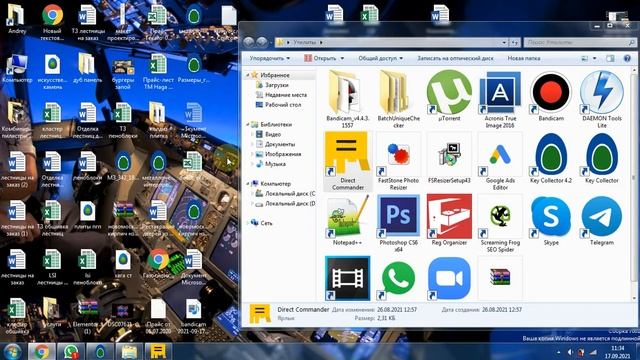Click the Explorer search field
The width and height of the screenshot is (640, 360).
(x=580, y=42)
